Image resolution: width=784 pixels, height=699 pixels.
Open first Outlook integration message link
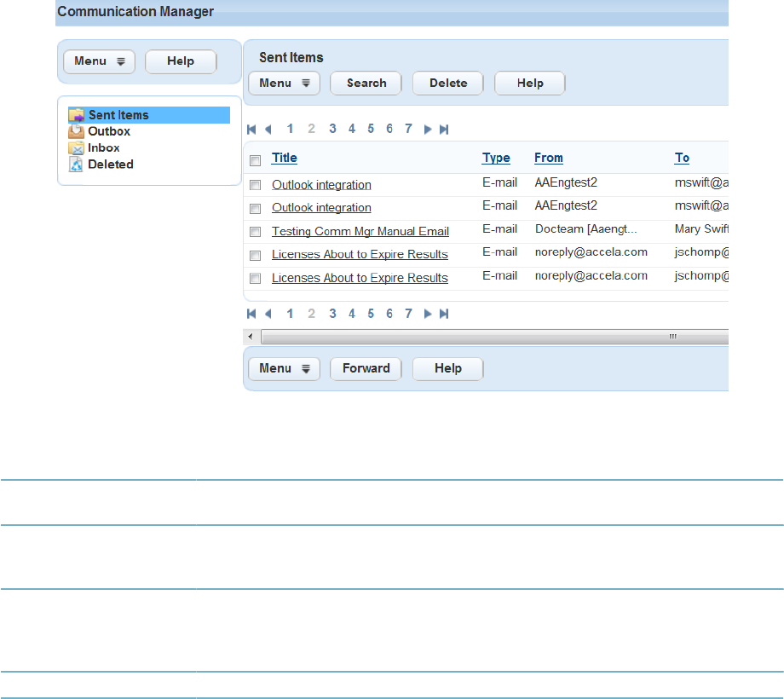pyautogui.click(x=321, y=185)
